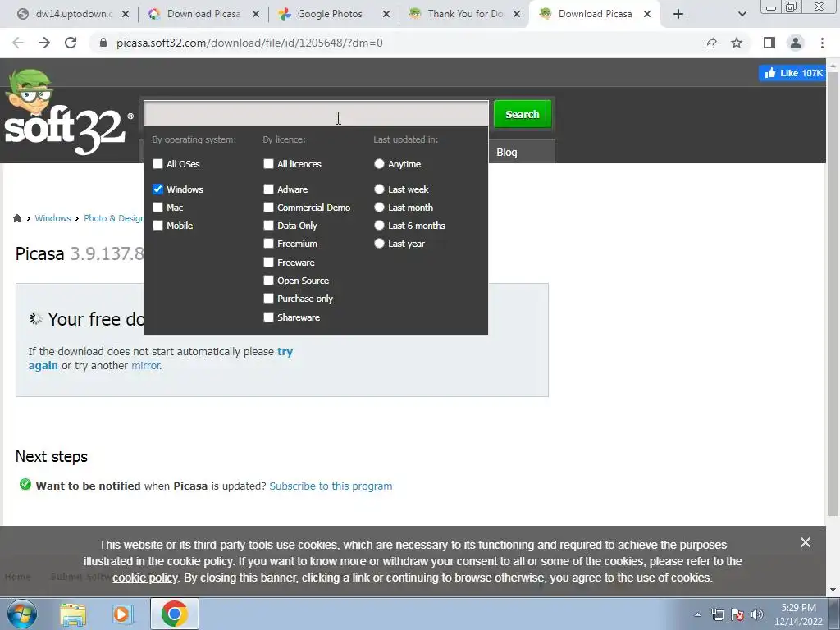This screenshot has width=840, height=630.
Task: Open the Windows Start button
Action: (x=22, y=614)
